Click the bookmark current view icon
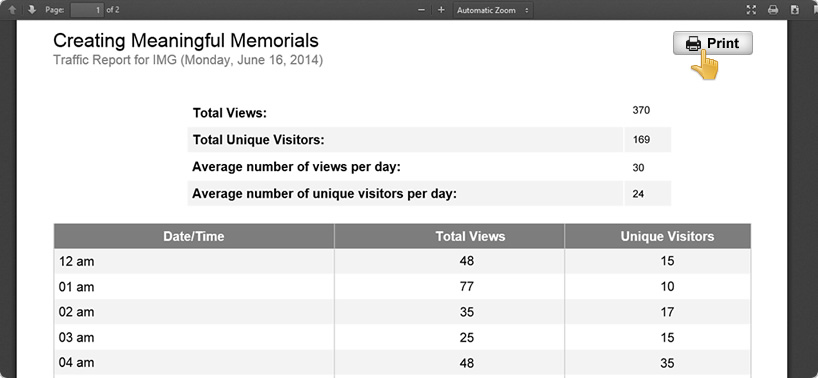This screenshot has height=378, width=818. click(x=814, y=10)
